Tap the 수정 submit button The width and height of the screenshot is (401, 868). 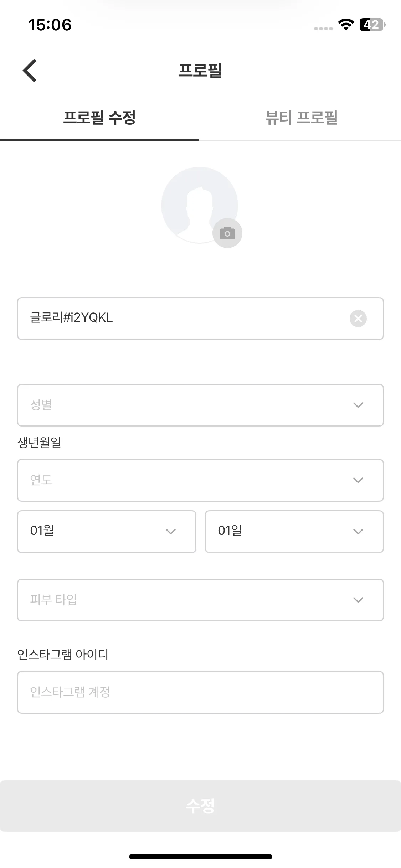click(200, 806)
